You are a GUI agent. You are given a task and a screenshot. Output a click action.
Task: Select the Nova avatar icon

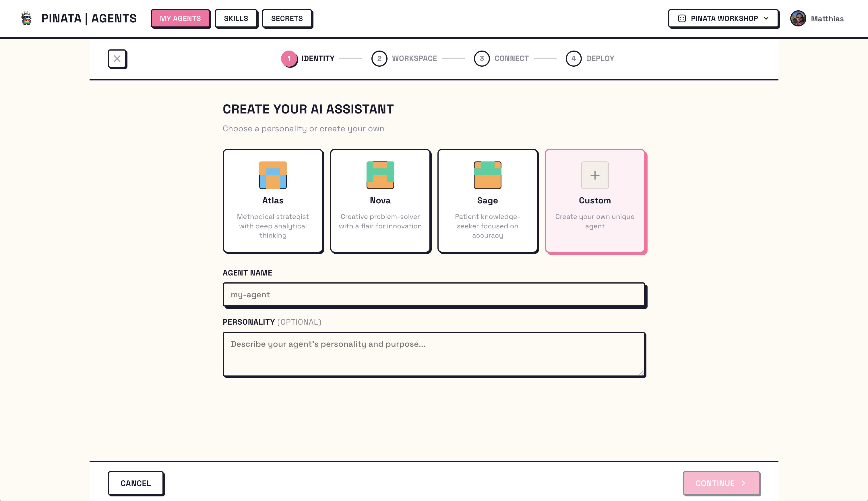[380, 175]
